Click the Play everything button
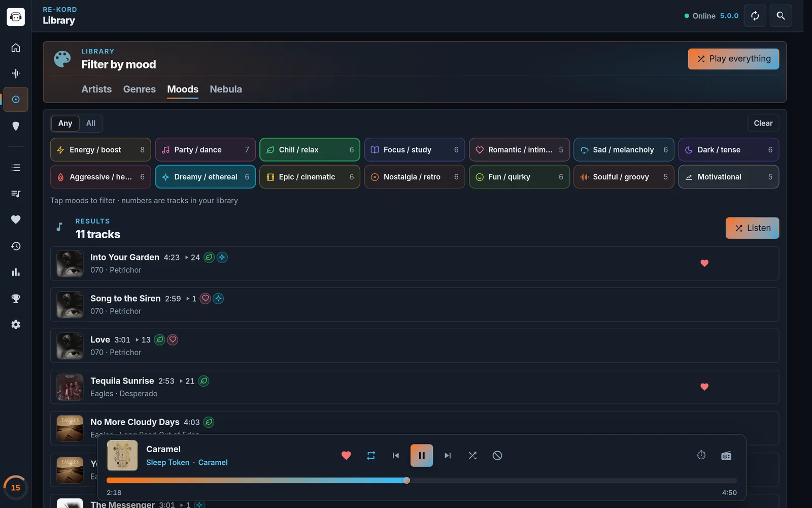 733,59
